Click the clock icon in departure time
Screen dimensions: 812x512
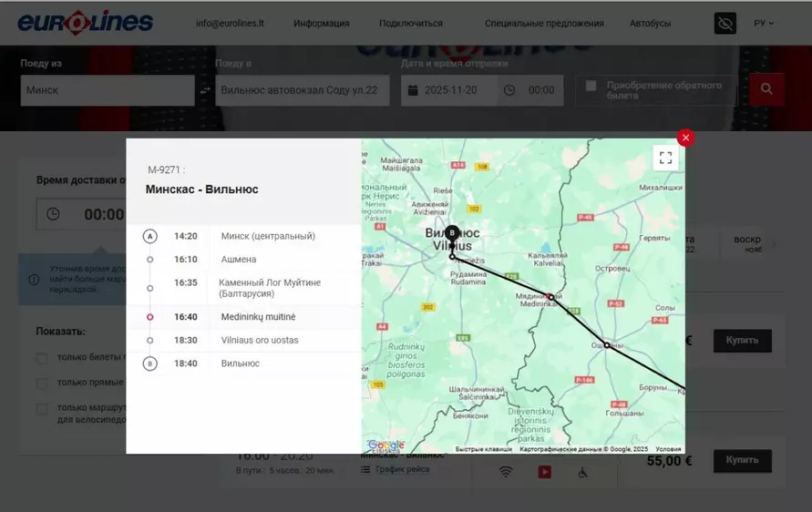[x=509, y=90]
